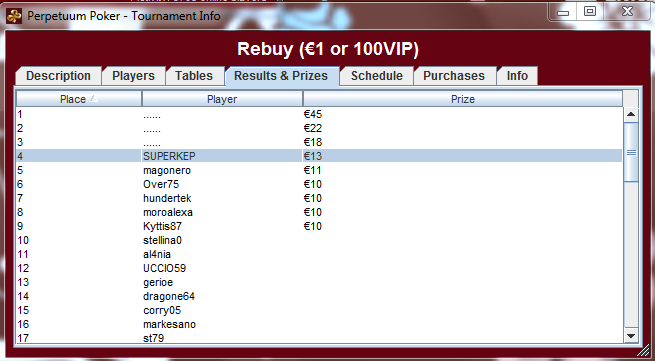
Task: Sort by the Player column header
Action: click(x=222, y=99)
